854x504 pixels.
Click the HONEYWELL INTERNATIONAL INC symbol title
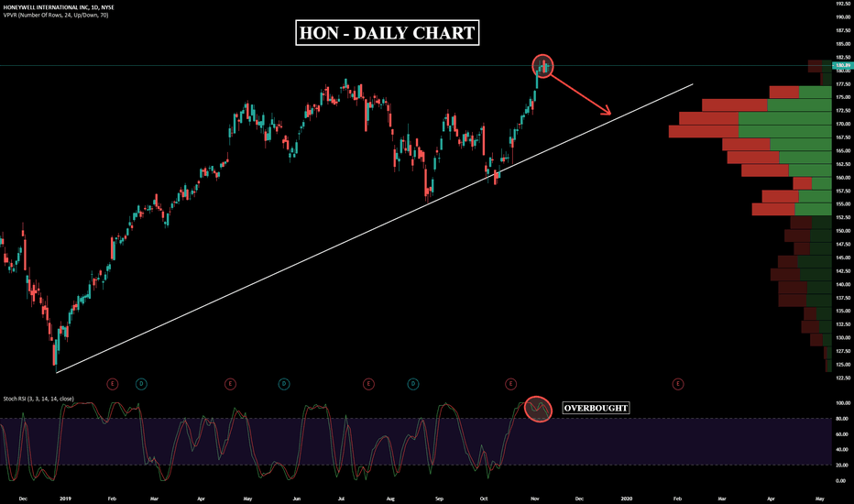(59, 7)
